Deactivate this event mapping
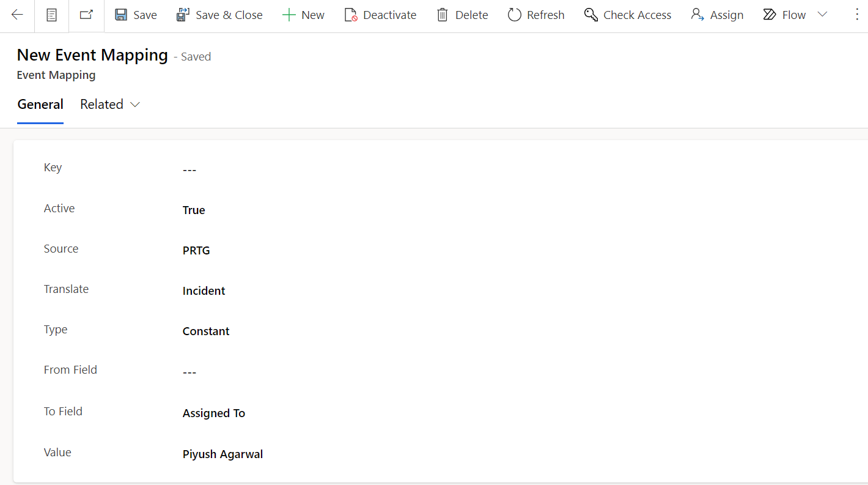Screen dimensions: 868x485 (380, 15)
